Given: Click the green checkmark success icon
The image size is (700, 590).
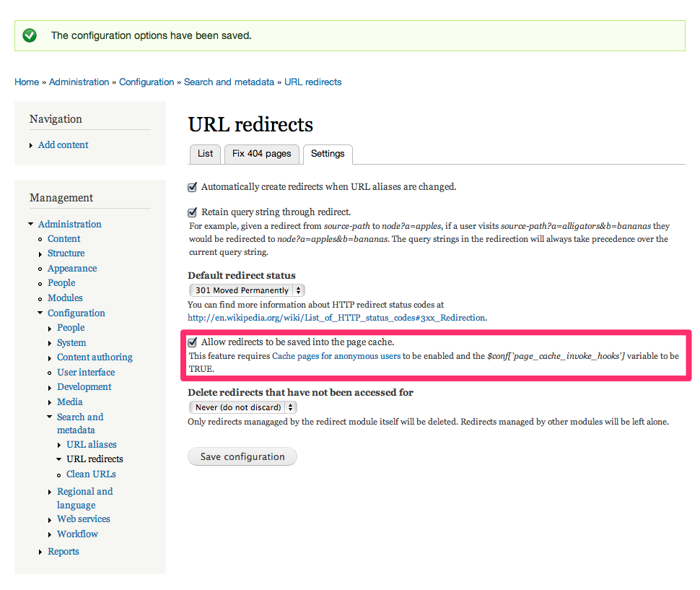Looking at the screenshot, I should click(30, 35).
